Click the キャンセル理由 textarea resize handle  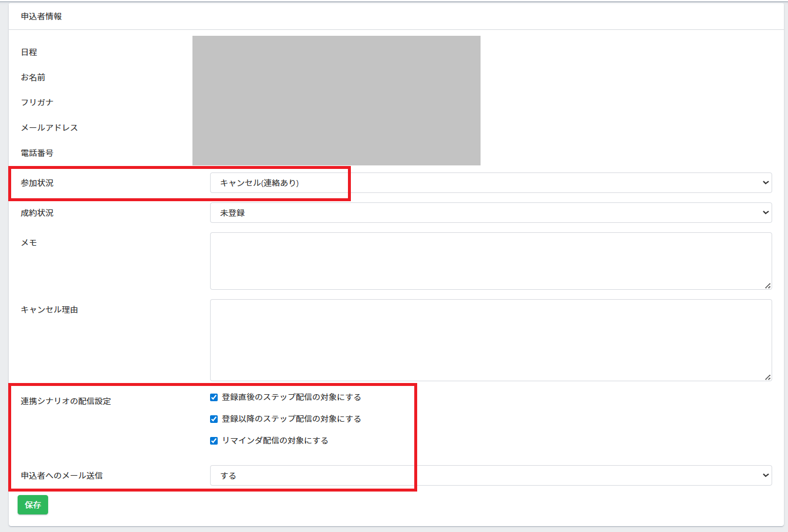pos(767,377)
